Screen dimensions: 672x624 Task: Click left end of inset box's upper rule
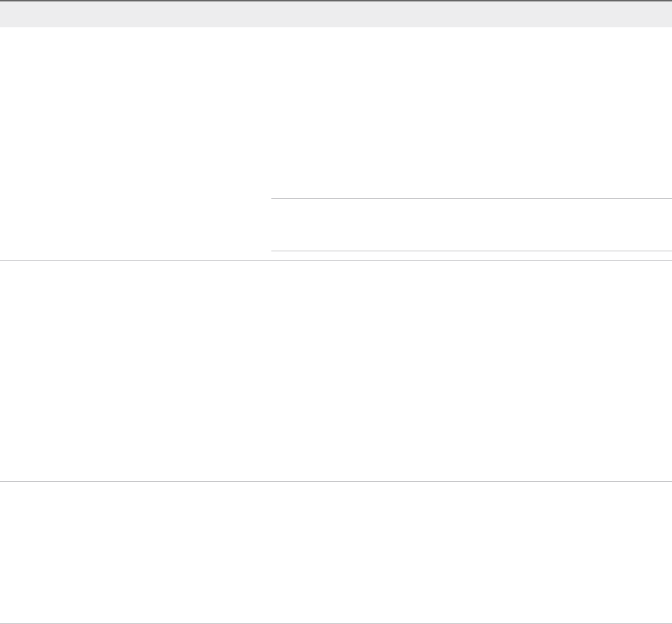[x=274, y=198]
